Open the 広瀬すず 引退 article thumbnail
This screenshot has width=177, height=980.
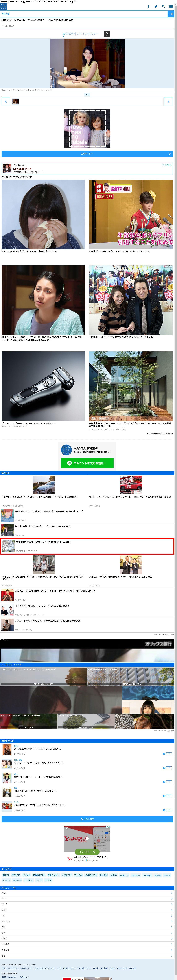tap(131, 215)
